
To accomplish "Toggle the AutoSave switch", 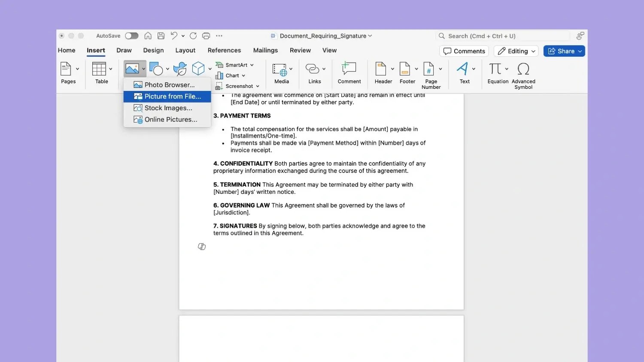I will coord(131,36).
